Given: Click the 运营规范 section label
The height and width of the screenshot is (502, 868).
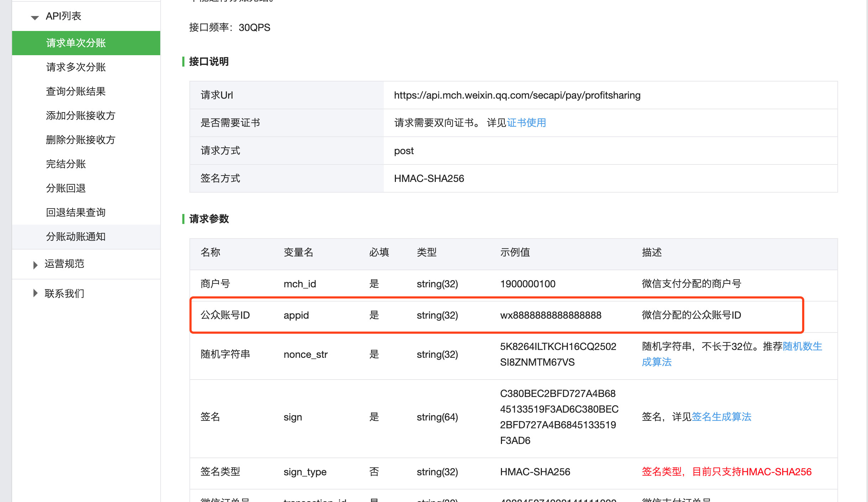Looking at the screenshot, I should click(64, 264).
